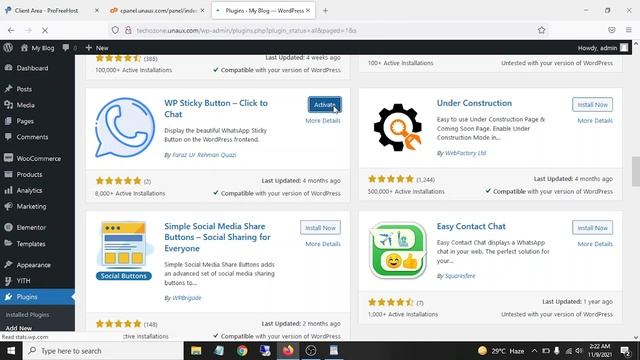Go back to previous page
Image resolution: width=640 pixels, height=360 pixels.
point(11,30)
